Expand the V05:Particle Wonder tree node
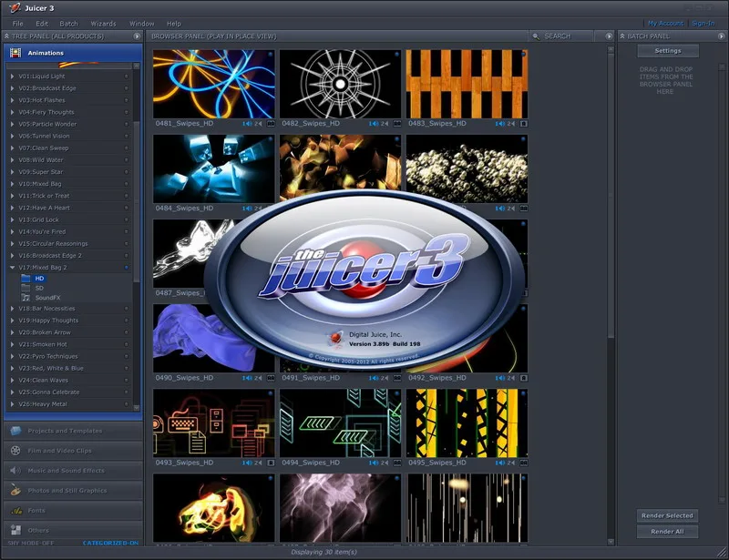The width and height of the screenshot is (729, 560). click(12, 124)
